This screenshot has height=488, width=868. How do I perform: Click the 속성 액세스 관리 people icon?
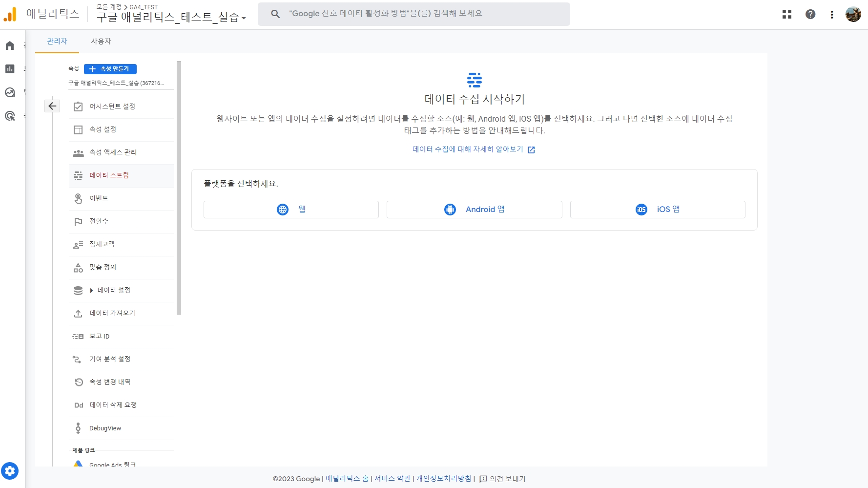(78, 153)
